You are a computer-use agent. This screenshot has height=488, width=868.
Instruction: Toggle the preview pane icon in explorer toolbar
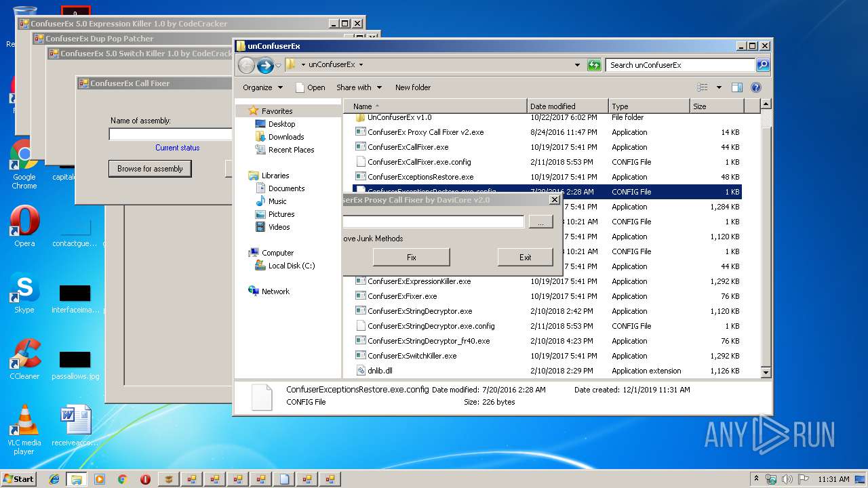[x=737, y=87]
